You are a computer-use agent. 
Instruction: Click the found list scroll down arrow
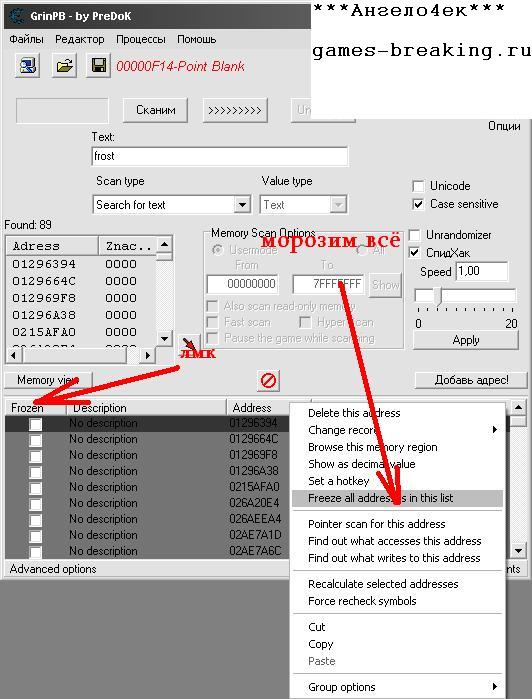click(x=164, y=338)
